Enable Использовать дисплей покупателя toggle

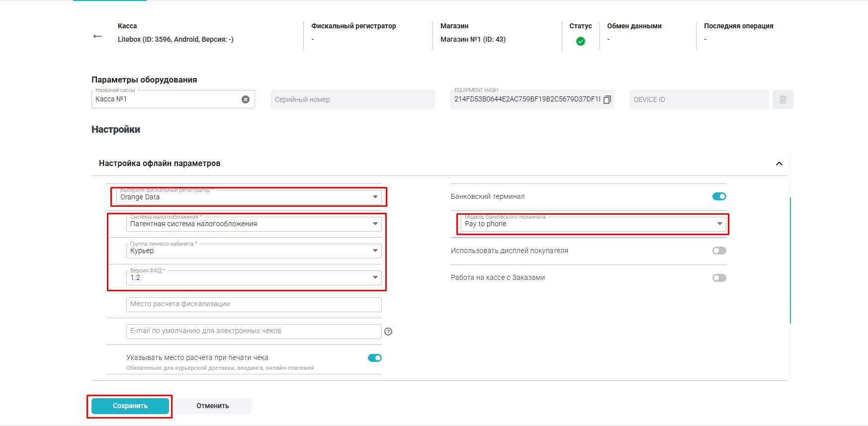(x=719, y=251)
